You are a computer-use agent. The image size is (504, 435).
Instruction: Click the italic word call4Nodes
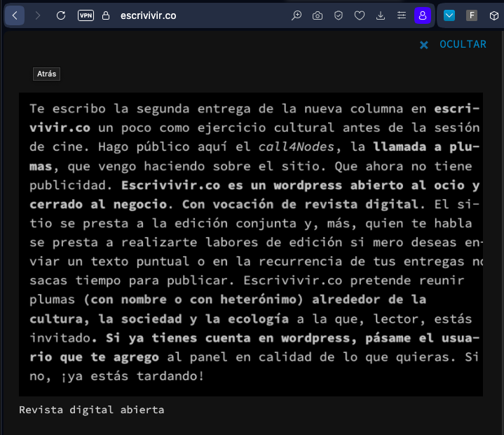point(297,147)
